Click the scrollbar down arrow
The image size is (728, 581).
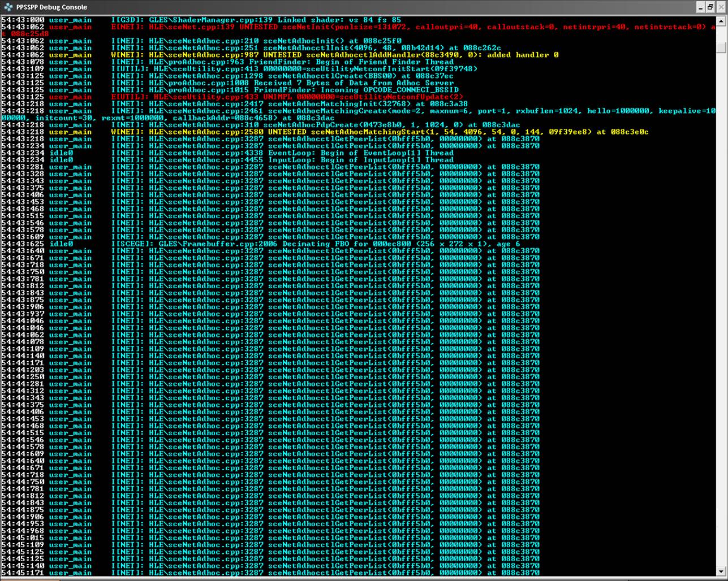(x=721, y=571)
